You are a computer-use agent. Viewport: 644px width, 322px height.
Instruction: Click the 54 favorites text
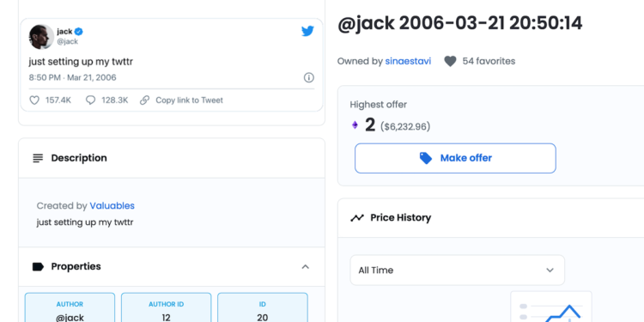click(x=489, y=61)
